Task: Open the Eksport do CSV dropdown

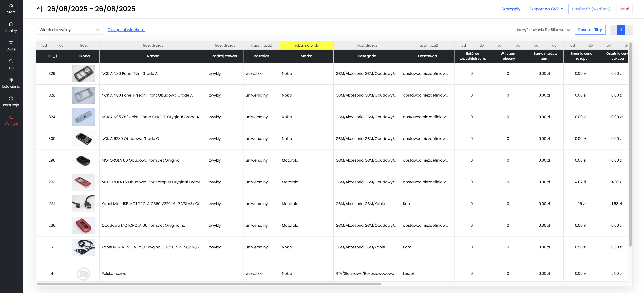Action: (546, 9)
